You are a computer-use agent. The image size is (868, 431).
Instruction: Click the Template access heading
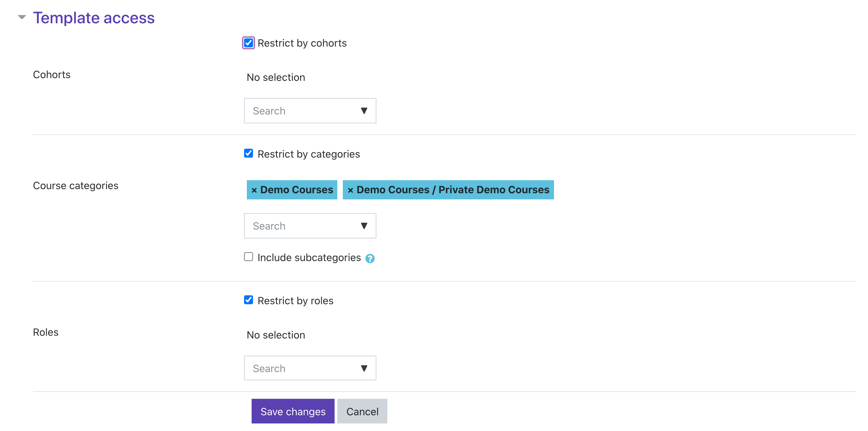(x=94, y=17)
